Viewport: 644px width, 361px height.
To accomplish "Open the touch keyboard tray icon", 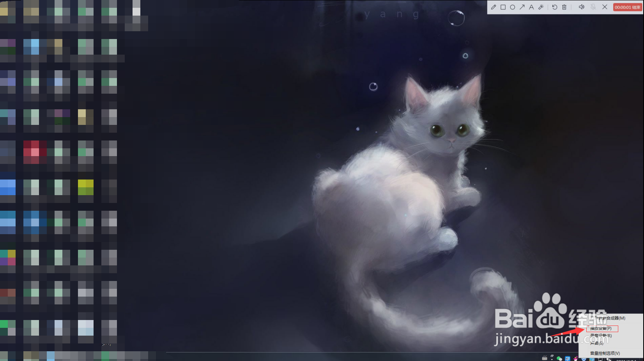I will tap(545, 358).
